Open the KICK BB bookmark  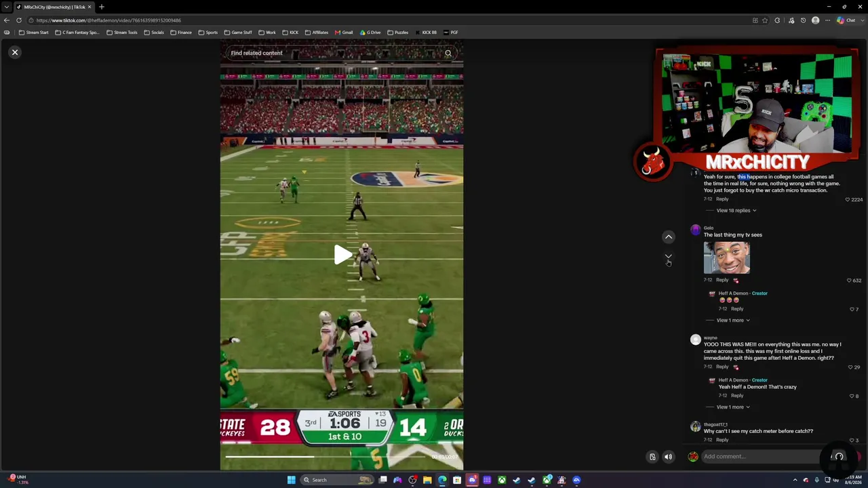tap(426, 33)
